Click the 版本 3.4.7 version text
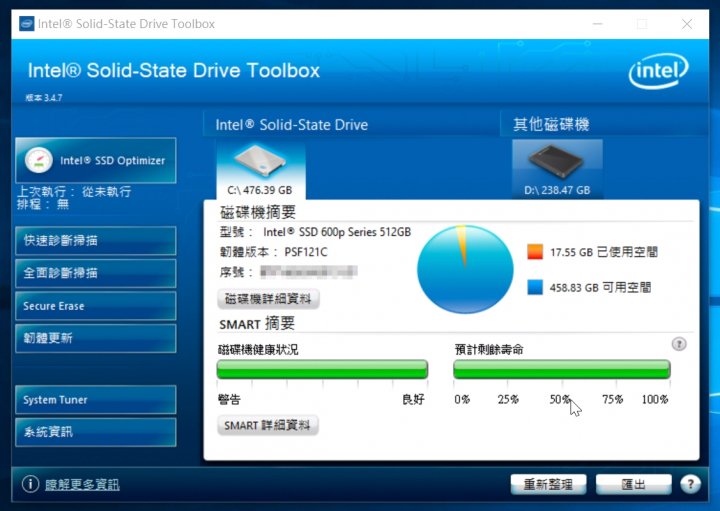Screen dimensions: 720x511 [44, 97]
